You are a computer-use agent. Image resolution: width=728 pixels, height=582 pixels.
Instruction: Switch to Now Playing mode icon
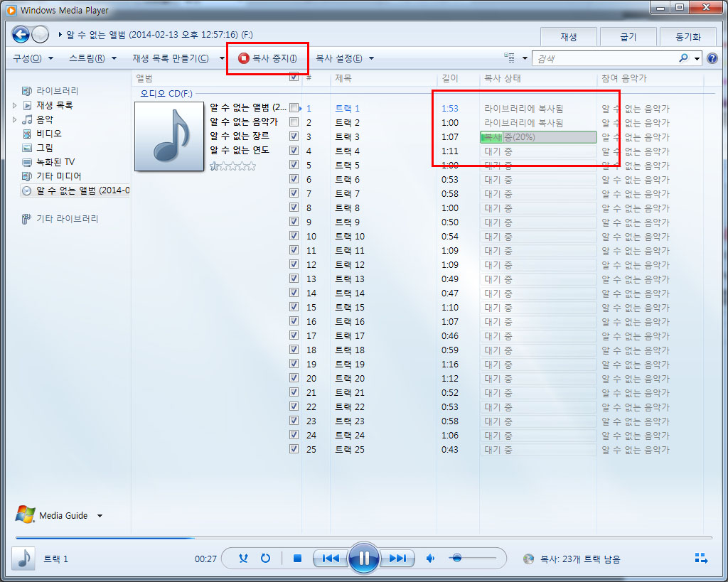coord(701,558)
